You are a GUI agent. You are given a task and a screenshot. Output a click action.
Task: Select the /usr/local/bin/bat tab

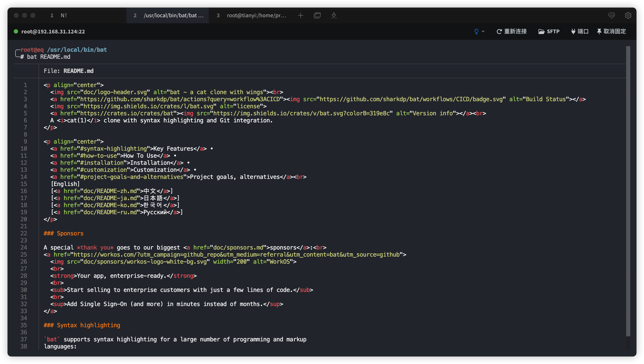pos(173,16)
